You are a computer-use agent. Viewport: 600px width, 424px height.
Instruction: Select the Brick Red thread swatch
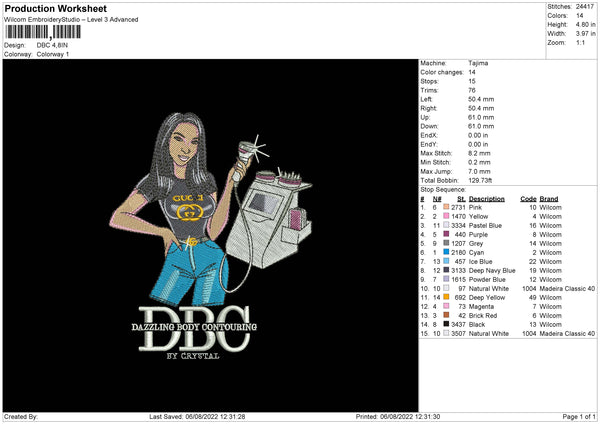pyautogui.click(x=444, y=315)
